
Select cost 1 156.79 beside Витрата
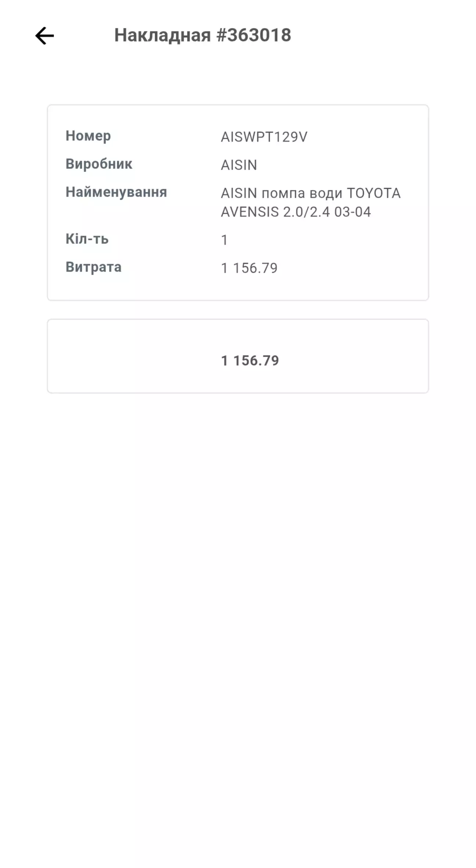coord(249,268)
